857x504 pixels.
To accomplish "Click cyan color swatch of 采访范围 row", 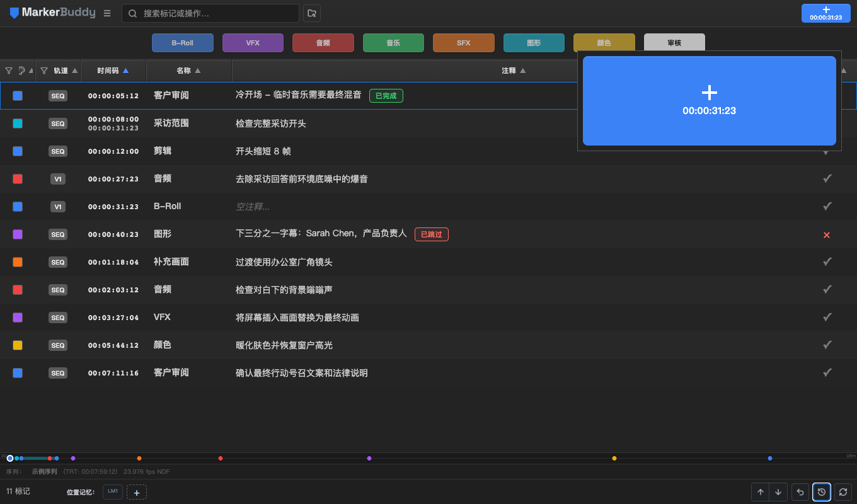I will click(x=18, y=123).
